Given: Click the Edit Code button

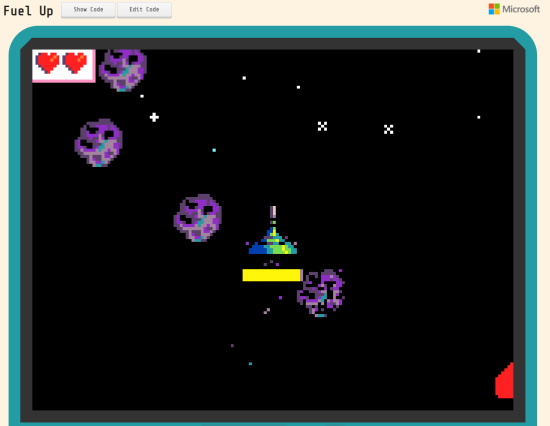Looking at the screenshot, I should (144, 10).
